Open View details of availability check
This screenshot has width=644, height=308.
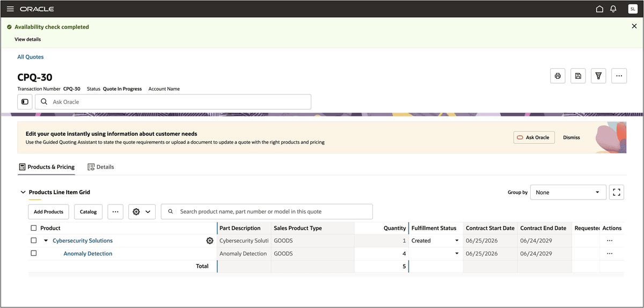coord(27,39)
